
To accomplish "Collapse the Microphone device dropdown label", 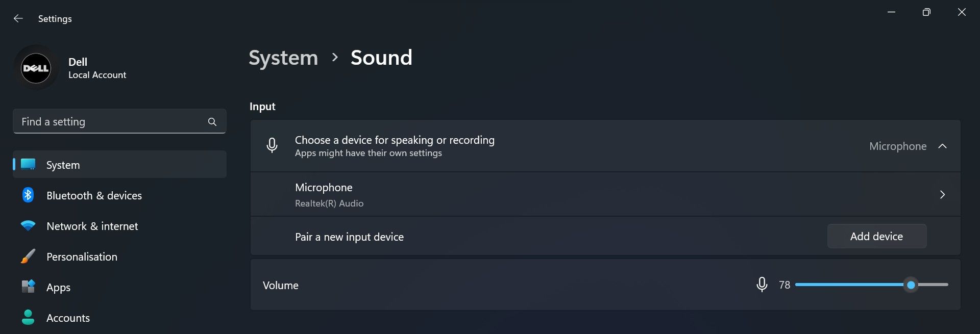I will pyautogui.click(x=897, y=146).
